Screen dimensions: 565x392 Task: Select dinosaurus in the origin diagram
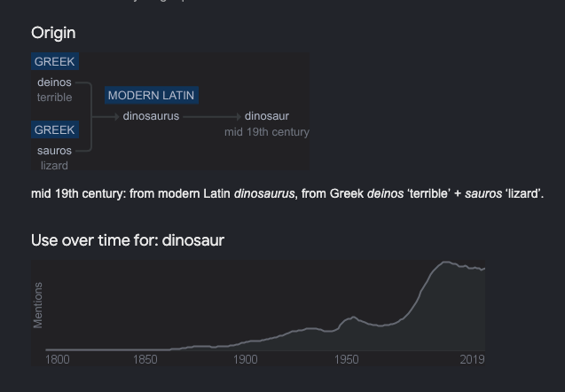(151, 116)
